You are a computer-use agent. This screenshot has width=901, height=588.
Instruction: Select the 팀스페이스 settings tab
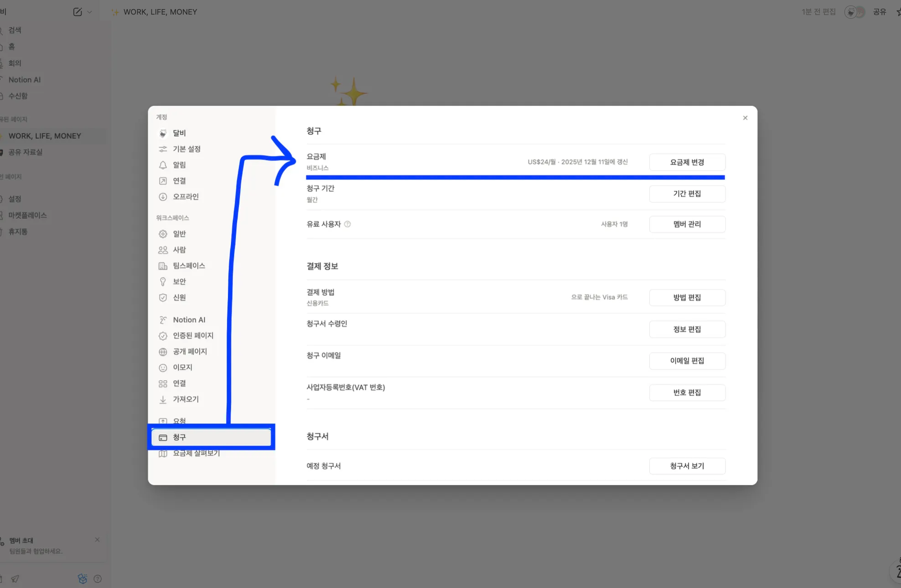pyautogui.click(x=188, y=266)
